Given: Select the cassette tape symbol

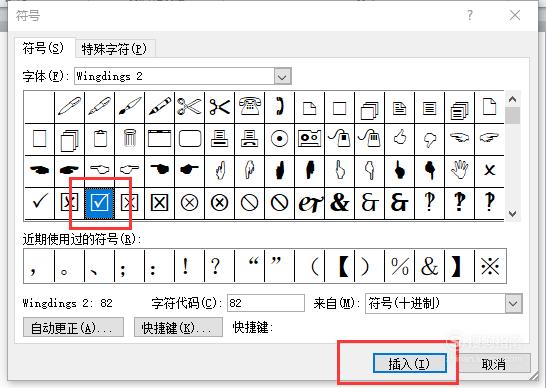Looking at the screenshot, I should coord(309,139).
